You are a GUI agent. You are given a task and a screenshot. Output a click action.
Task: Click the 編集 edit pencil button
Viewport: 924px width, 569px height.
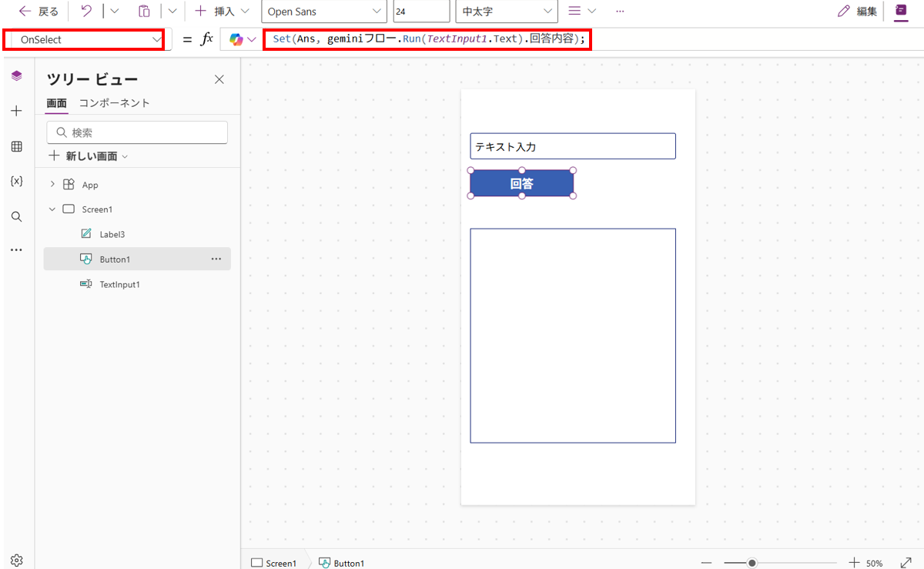coord(857,12)
